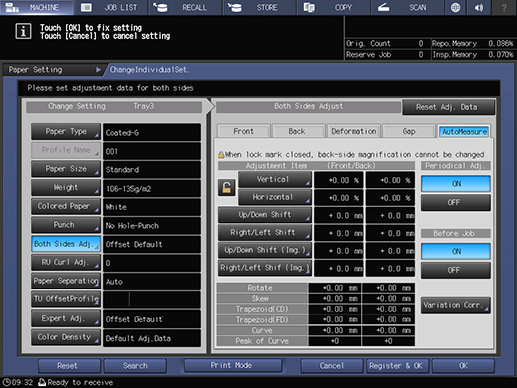
Task: Click the info icon beside message
Action: 23,31
